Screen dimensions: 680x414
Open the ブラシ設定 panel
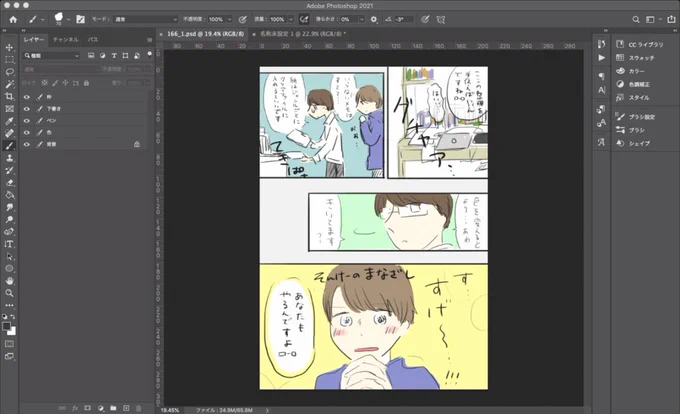click(x=635, y=117)
